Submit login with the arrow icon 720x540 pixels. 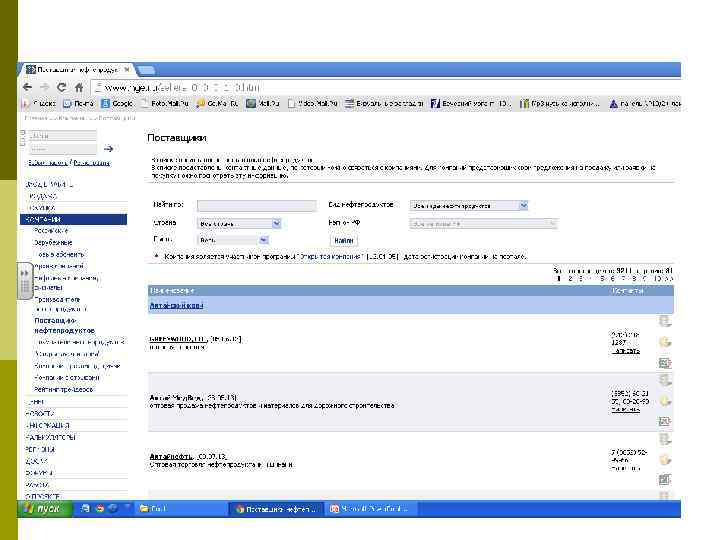108,149
